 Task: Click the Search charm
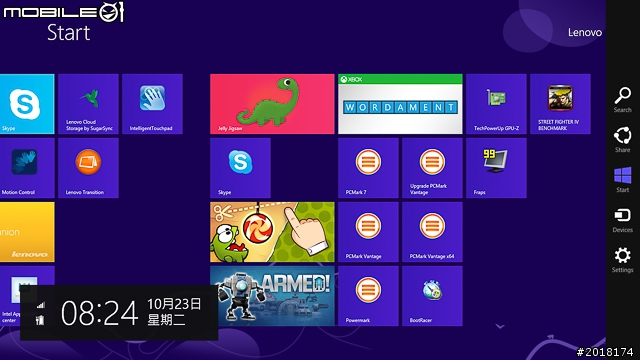pyautogui.click(x=622, y=99)
